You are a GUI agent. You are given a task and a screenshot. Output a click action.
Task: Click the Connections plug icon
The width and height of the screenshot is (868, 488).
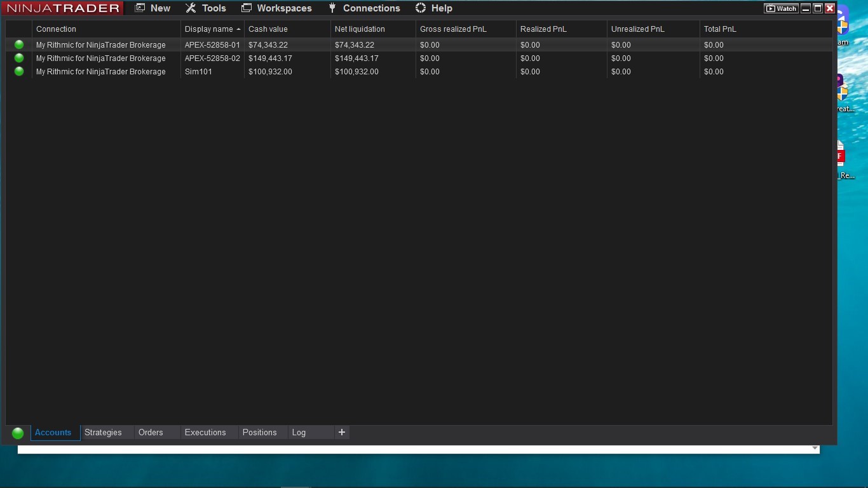[332, 8]
